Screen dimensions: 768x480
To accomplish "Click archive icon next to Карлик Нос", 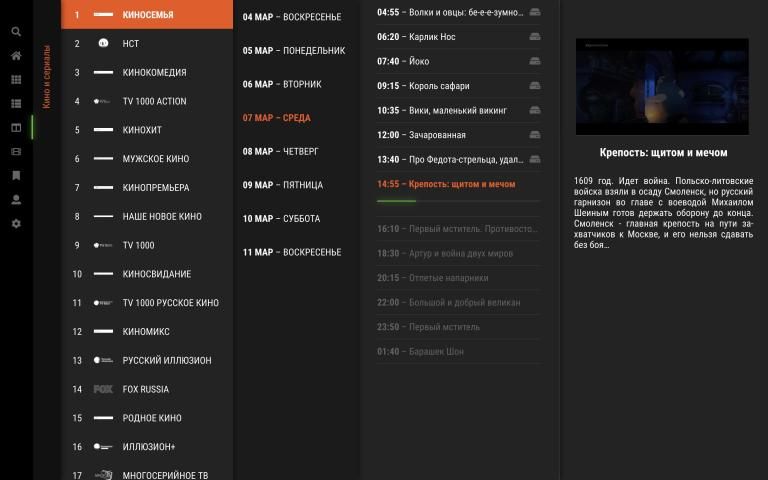I will coord(534,37).
